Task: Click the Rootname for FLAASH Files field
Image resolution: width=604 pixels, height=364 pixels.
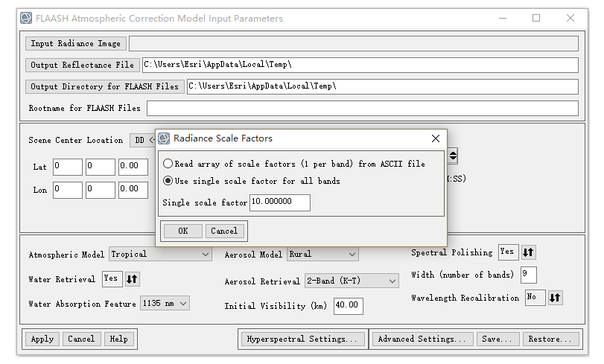Action: pos(363,108)
